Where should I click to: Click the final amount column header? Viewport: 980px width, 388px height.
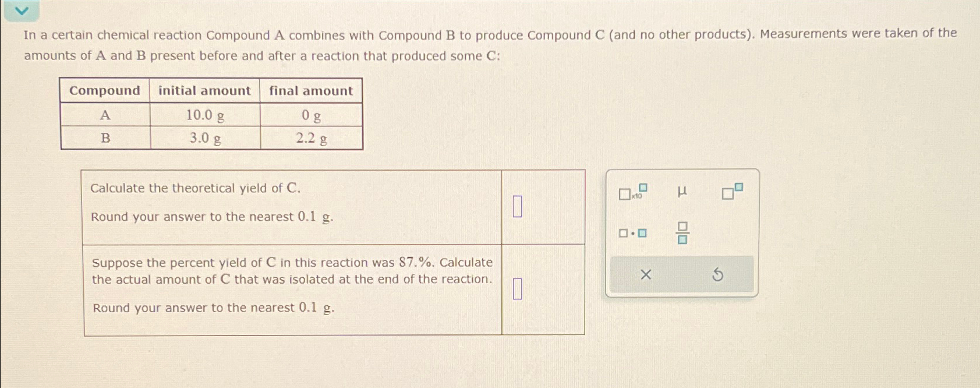point(309,91)
